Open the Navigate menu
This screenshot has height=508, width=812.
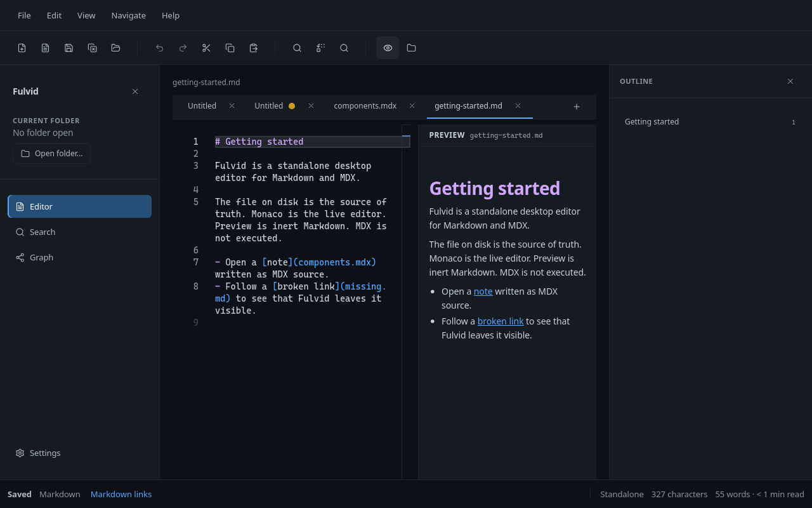(128, 15)
